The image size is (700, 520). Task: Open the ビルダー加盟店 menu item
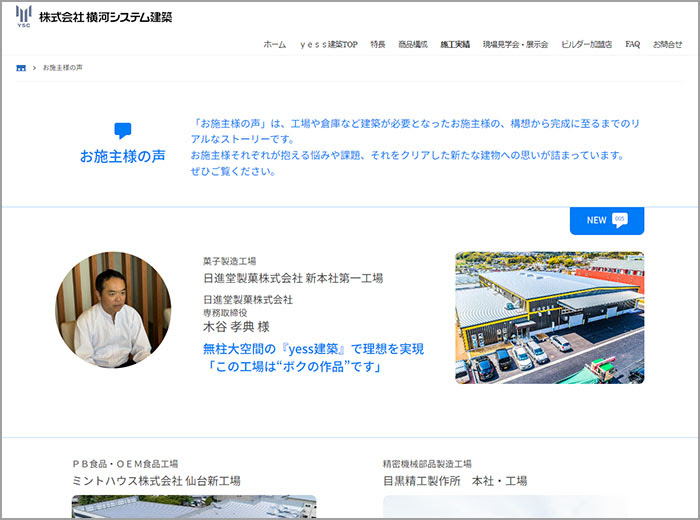(x=587, y=44)
